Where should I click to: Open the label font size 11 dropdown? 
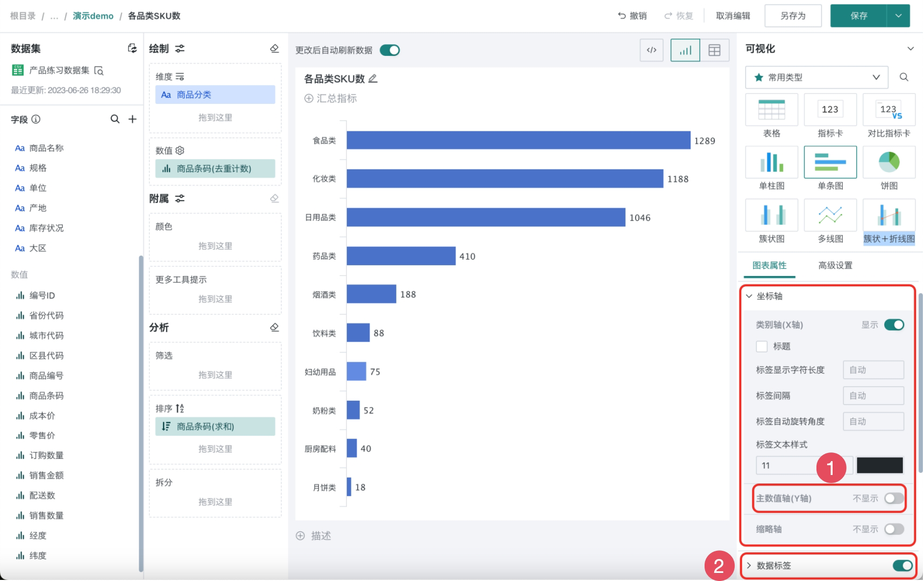(x=804, y=465)
